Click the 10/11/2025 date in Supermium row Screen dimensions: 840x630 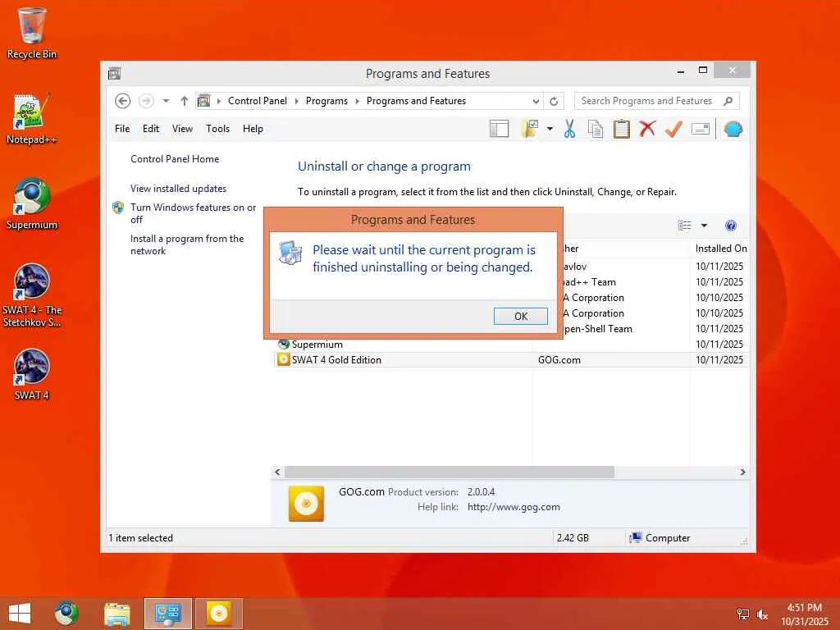pos(719,345)
